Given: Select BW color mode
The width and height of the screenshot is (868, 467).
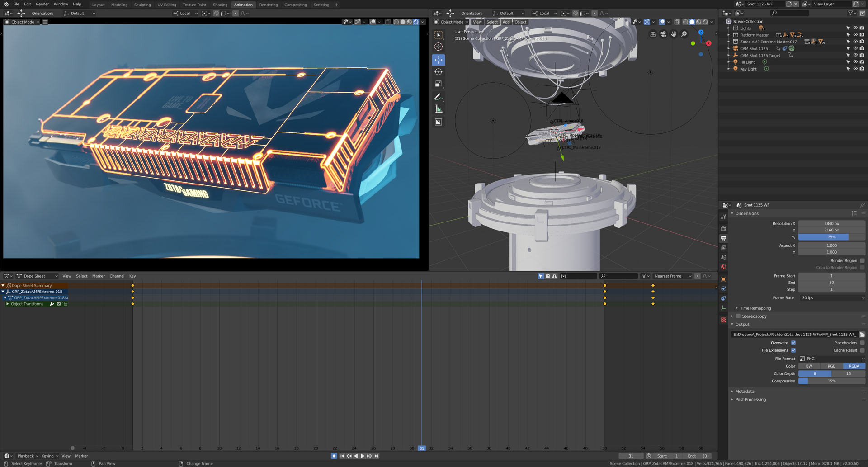Looking at the screenshot, I should [x=809, y=366].
